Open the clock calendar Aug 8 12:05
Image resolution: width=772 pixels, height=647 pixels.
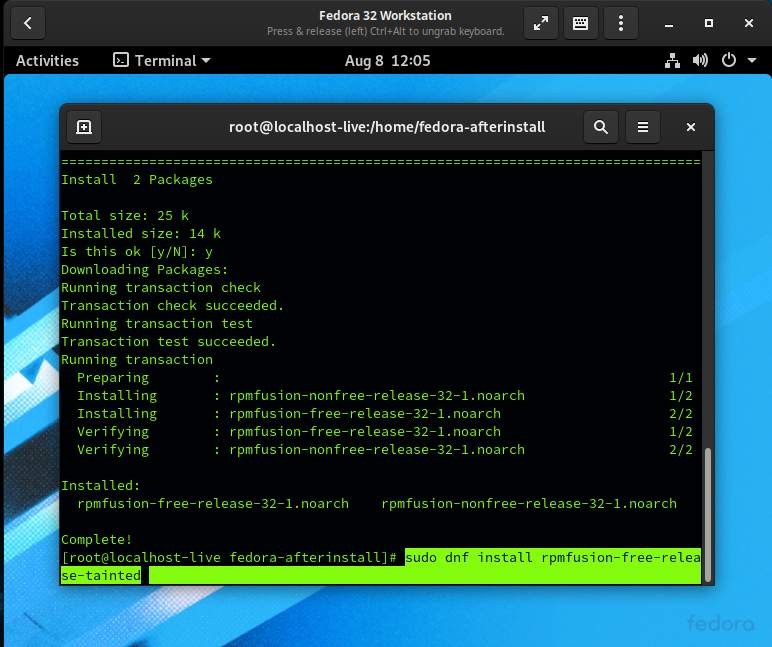coord(387,61)
